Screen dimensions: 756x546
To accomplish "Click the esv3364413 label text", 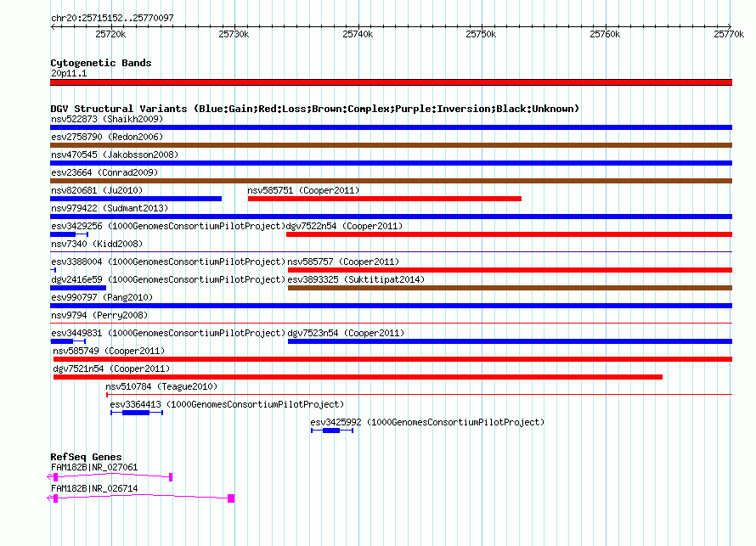I will click(x=227, y=404).
